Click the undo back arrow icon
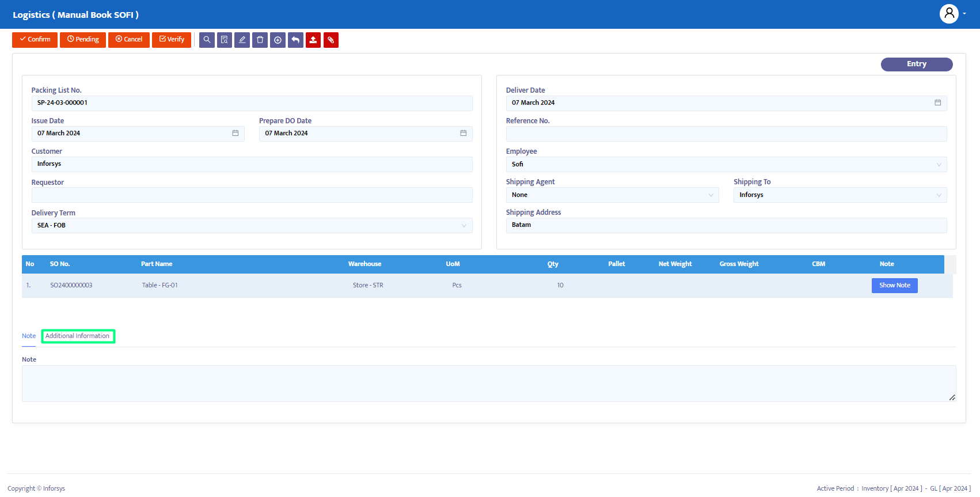 point(295,40)
